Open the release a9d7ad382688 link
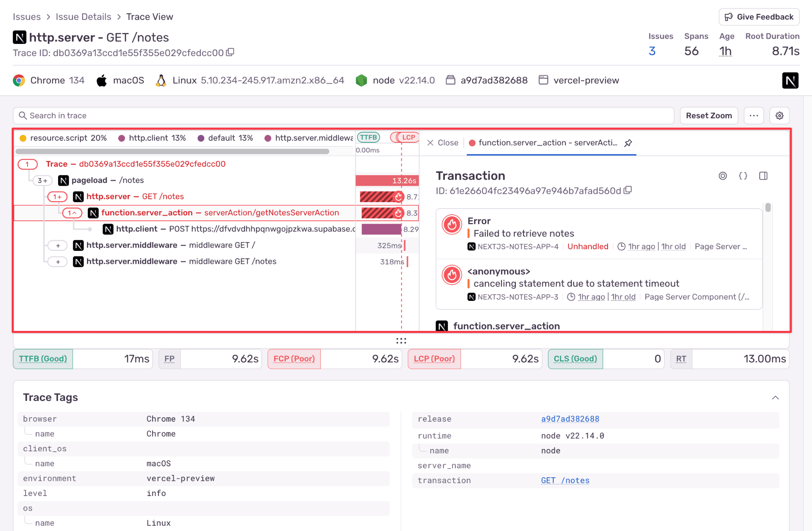Screen dimensions: 812x531 click(569, 419)
